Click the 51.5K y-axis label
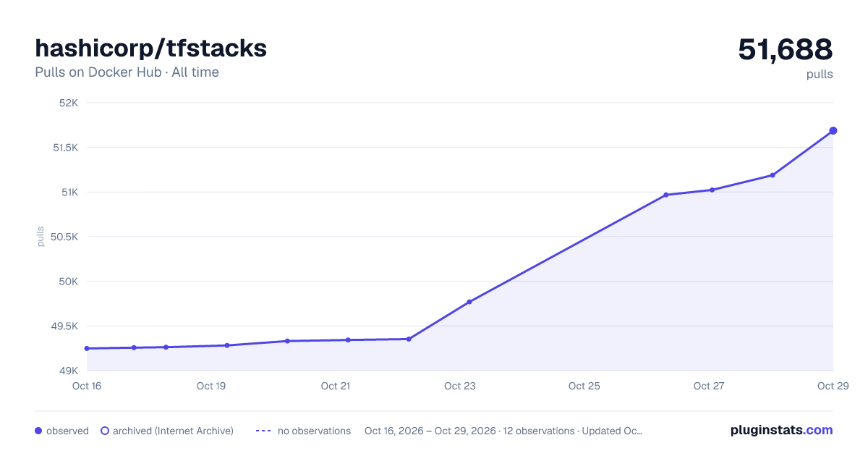868x456 pixels. pos(64,148)
